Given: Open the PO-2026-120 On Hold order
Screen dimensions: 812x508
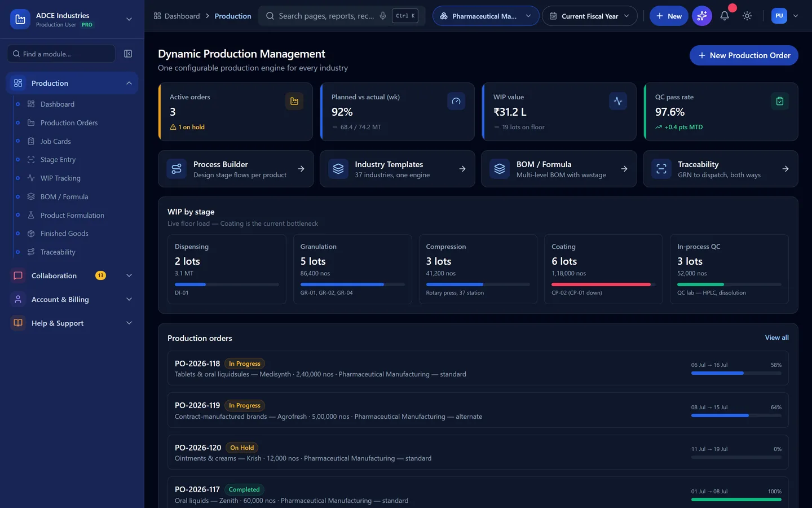Looking at the screenshot, I should pyautogui.click(x=478, y=452).
